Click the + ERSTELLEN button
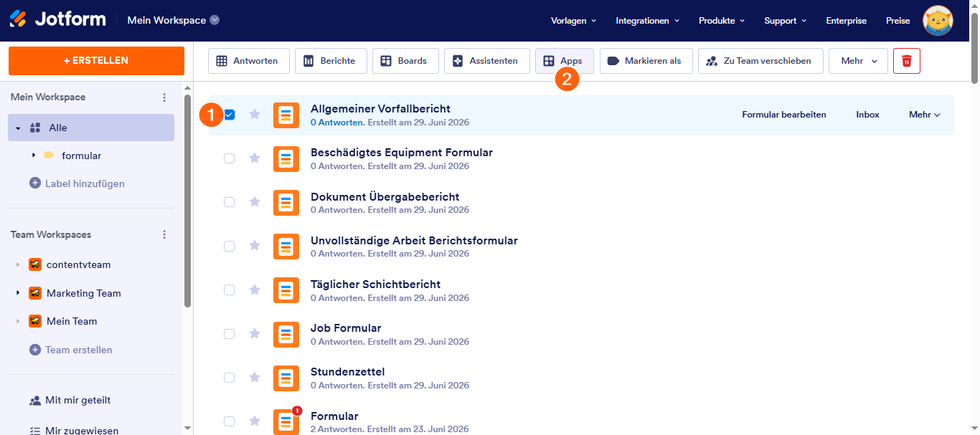This screenshot has height=435, width=980. [96, 61]
